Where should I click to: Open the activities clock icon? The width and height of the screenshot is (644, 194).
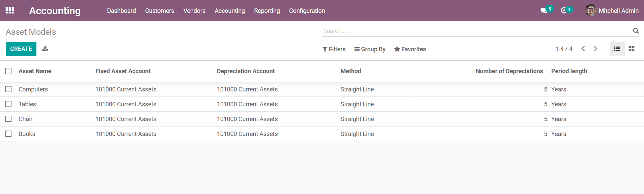pos(564,11)
